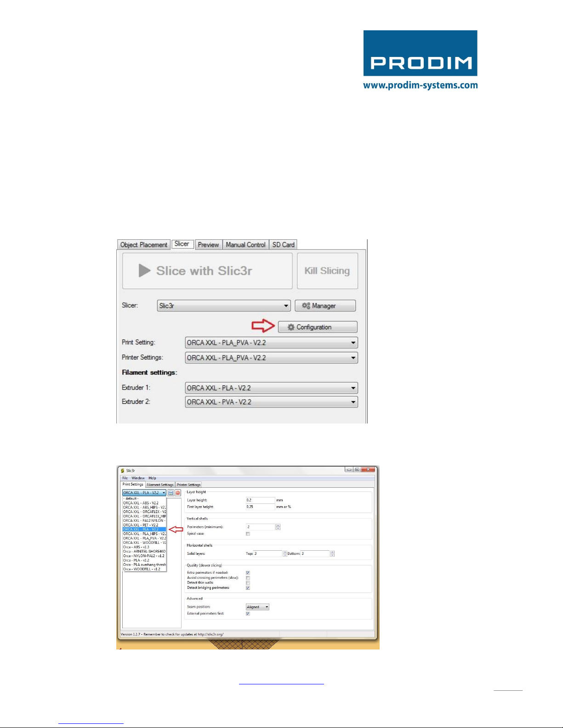Click the save preset floppy disk icon
The width and height of the screenshot is (563, 728).
coord(171,493)
